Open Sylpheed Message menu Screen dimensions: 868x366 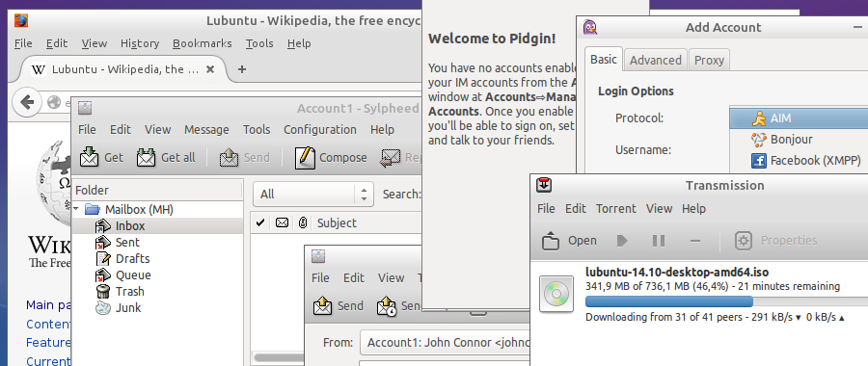coord(206,129)
